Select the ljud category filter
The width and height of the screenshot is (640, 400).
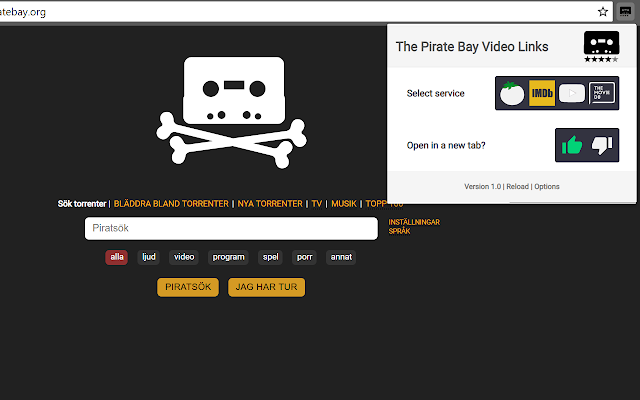point(149,257)
